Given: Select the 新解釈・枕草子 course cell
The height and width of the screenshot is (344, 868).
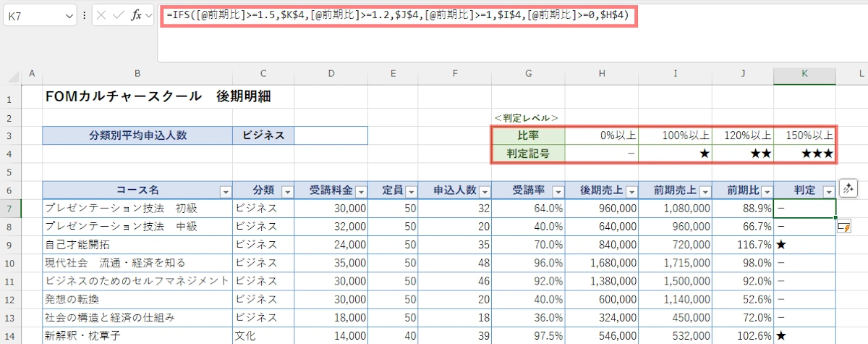Looking at the screenshot, I should (137, 335).
